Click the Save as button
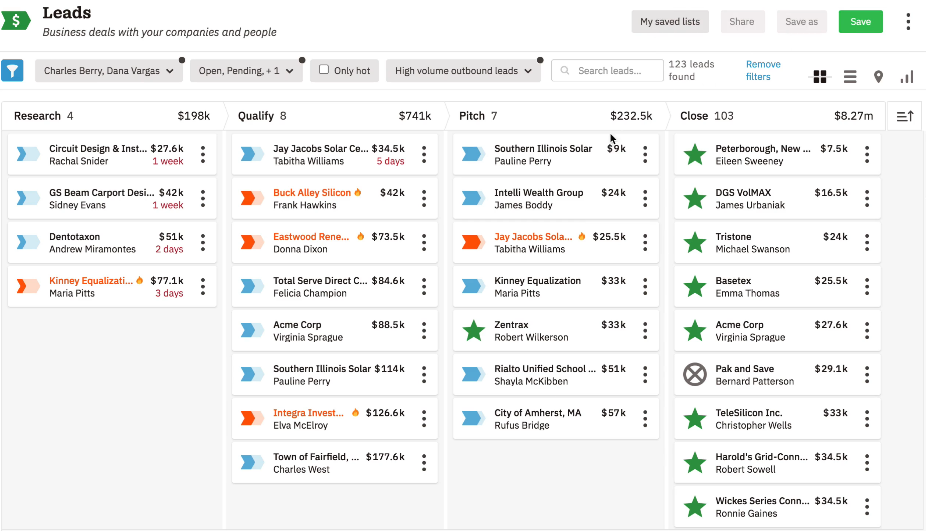This screenshot has width=926, height=531. click(801, 22)
